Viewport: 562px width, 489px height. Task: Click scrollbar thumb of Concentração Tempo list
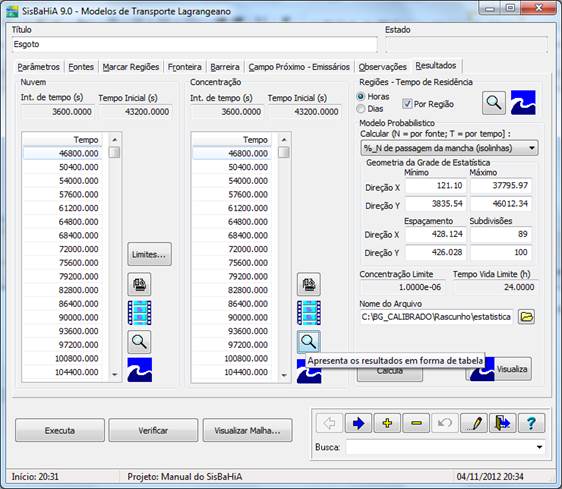(284, 152)
